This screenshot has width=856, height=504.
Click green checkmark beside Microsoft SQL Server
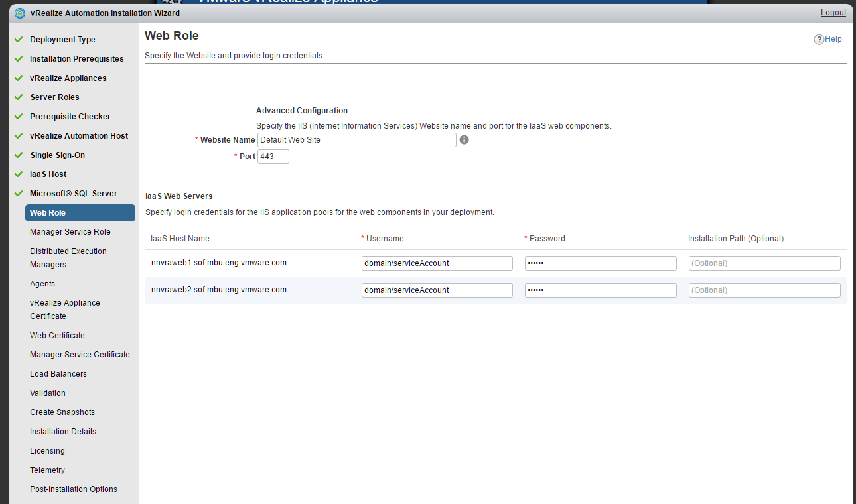[19, 194]
